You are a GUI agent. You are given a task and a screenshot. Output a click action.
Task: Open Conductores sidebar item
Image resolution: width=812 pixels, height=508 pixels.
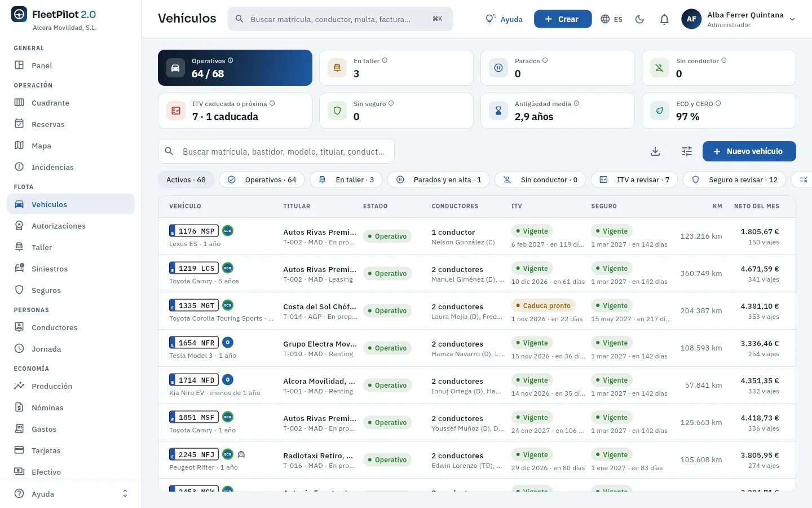click(70, 327)
